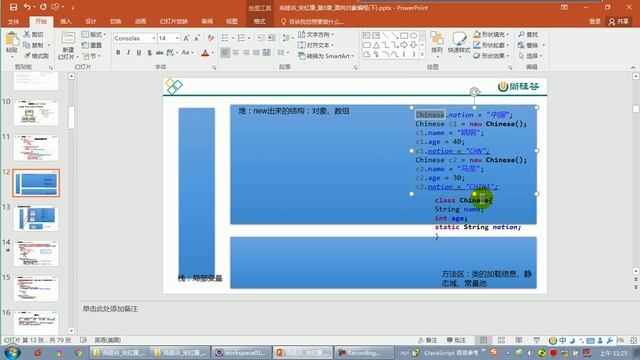
Task: Click the Clear Formatting eraser icon
Action: click(211, 38)
